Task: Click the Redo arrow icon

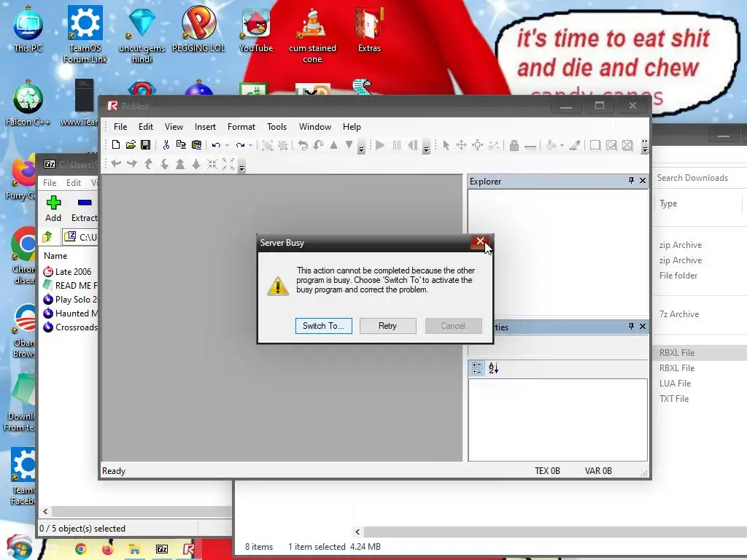Action: pos(240,145)
